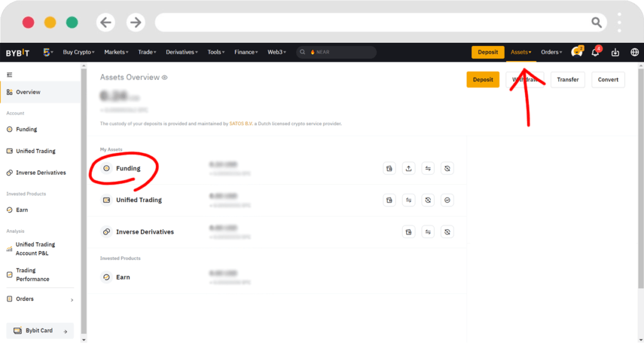
Task: Follow the SATOS B.V. link
Action: click(241, 123)
